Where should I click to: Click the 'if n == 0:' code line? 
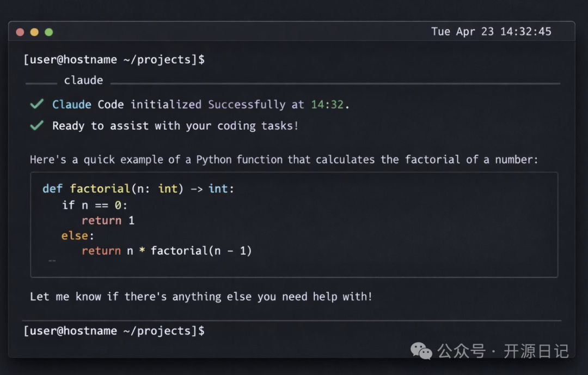[95, 205]
